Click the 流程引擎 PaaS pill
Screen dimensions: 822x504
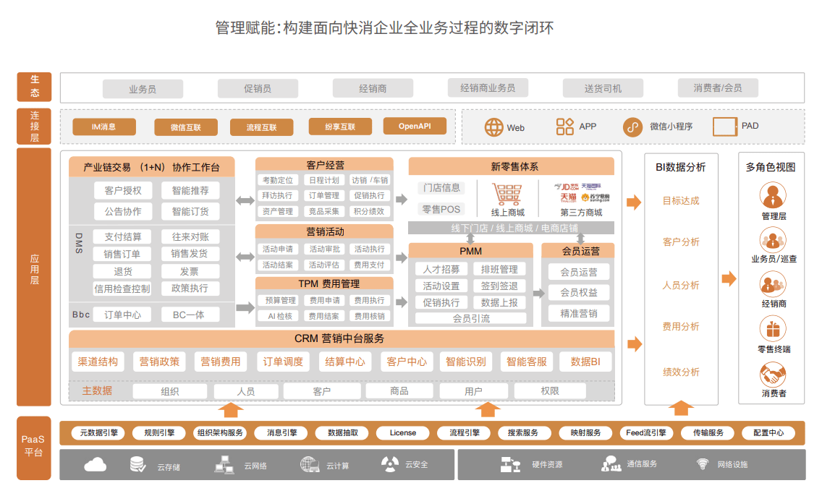pos(464,433)
